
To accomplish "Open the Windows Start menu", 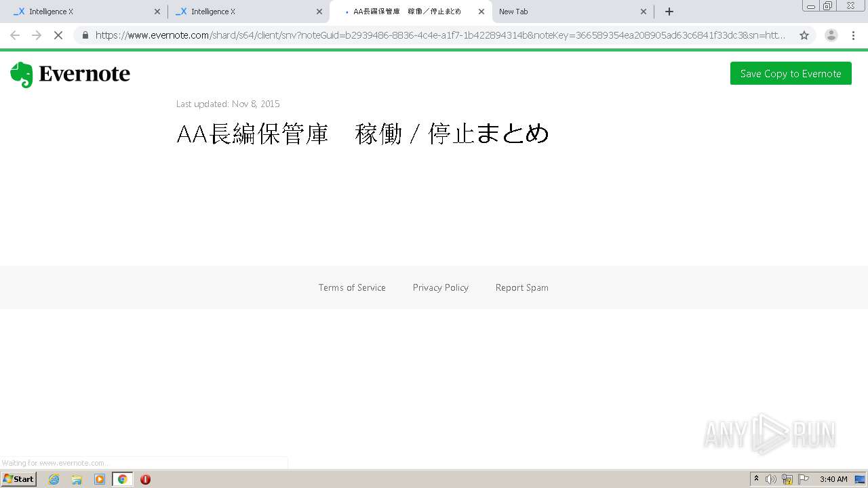I will pos(19,479).
